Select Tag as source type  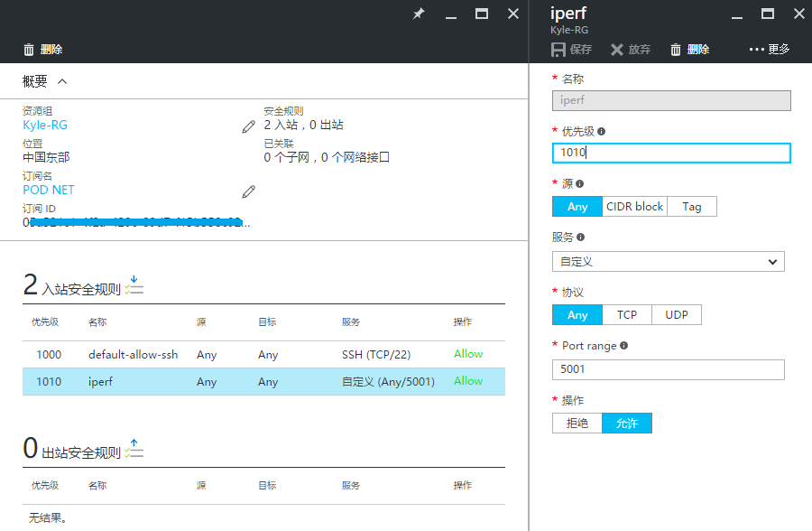(x=692, y=207)
